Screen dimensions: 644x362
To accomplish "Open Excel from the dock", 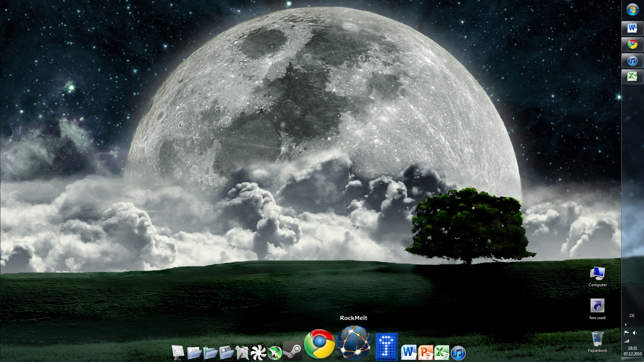I will (442, 353).
